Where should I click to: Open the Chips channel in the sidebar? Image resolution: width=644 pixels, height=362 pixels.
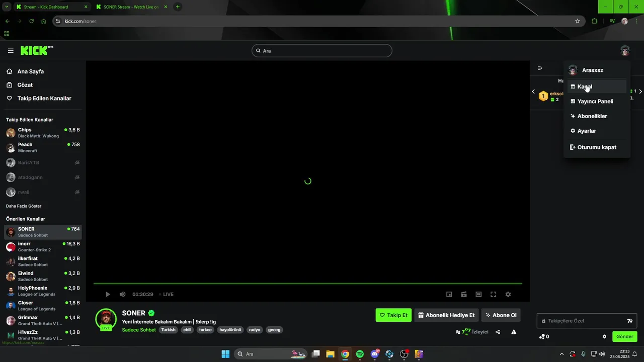[x=43, y=133]
